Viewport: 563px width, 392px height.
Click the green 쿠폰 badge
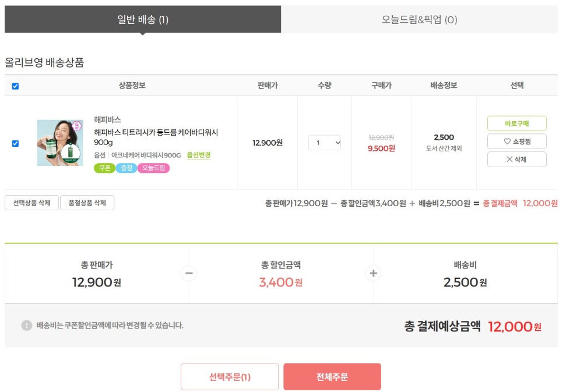(x=104, y=168)
